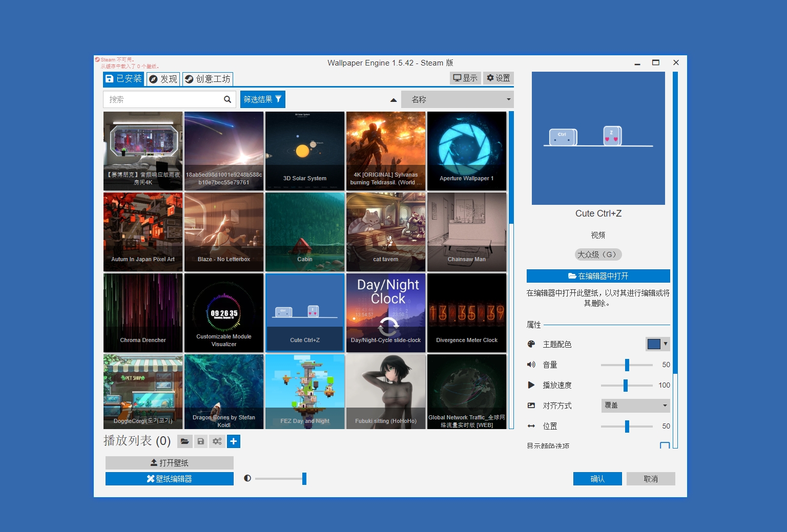Screen dimensions: 787x532
Task: Open the wallpaper in editor via 在编辑器中打开
Action: click(598, 275)
